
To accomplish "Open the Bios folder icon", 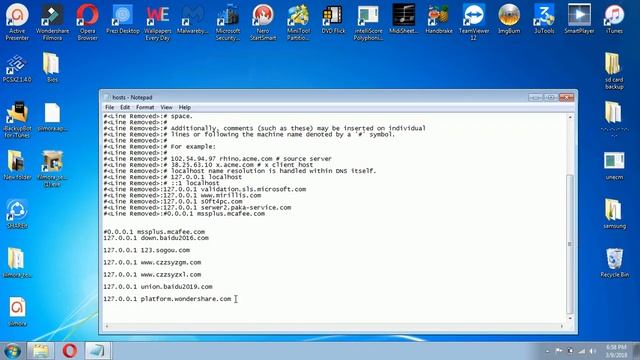I will pyautogui.click(x=52, y=68).
